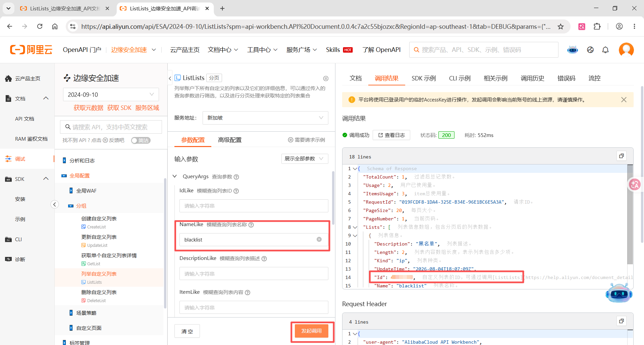
Task: Switch to the CLI 示例 tab
Action: [460, 78]
